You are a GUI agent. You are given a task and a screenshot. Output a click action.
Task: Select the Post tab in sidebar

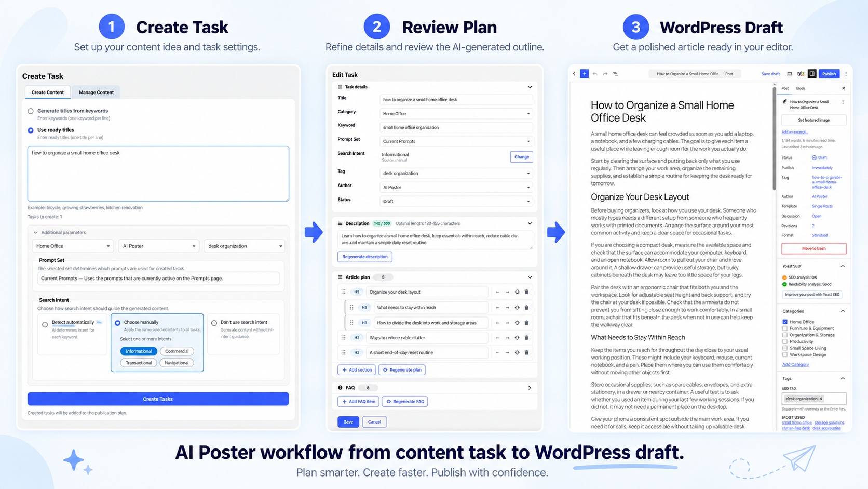[x=785, y=88]
